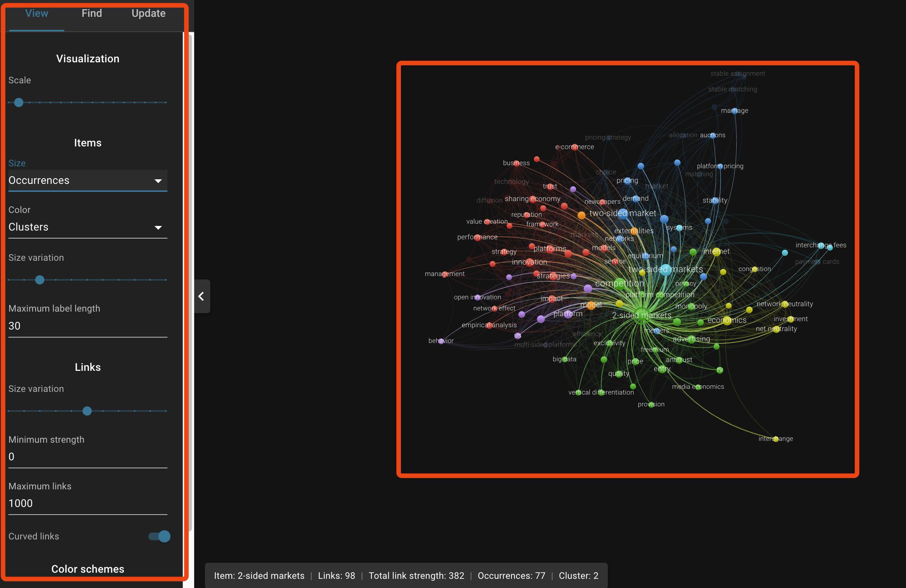The height and width of the screenshot is (588, 906).
Task: Open the Size Occurrences dropdown
Action: 88,180
